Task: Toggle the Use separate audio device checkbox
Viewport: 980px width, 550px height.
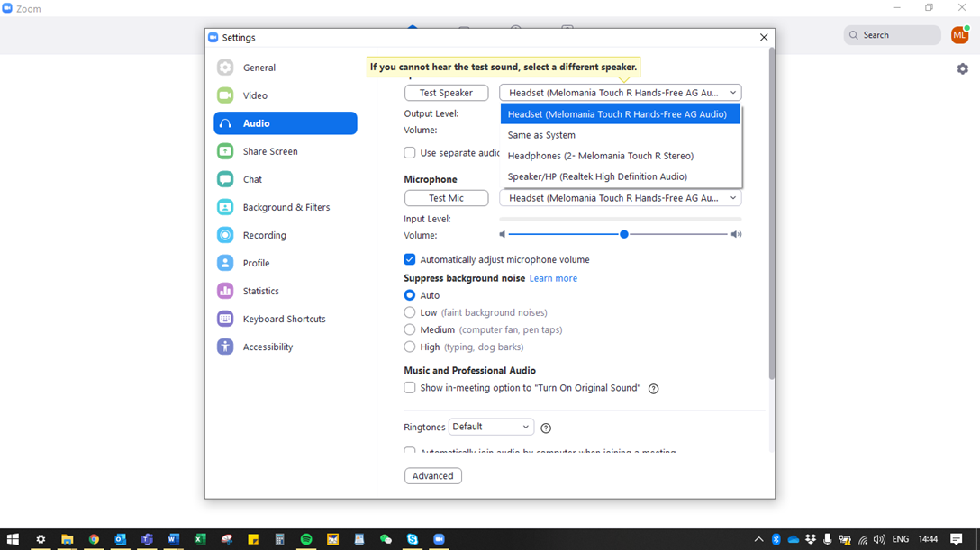Action: pyautogui.click(x=409, y=153)
